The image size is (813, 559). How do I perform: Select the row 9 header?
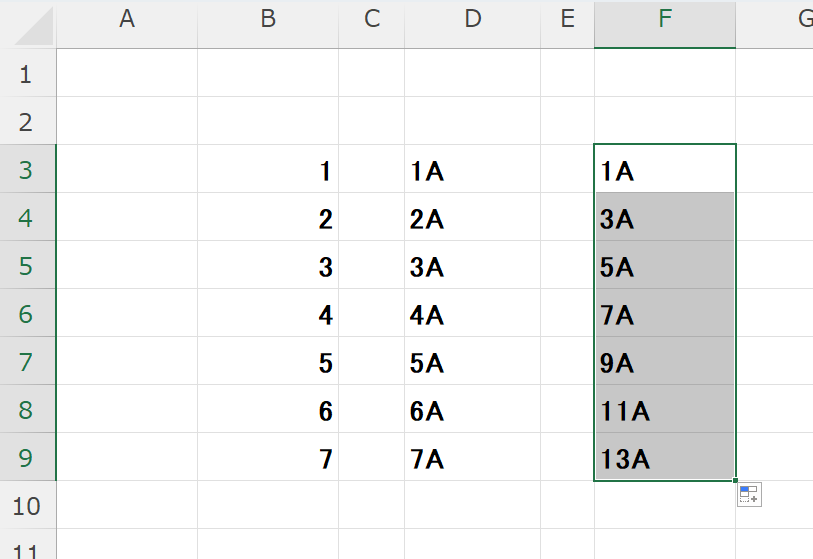click(x=27, y=458)
